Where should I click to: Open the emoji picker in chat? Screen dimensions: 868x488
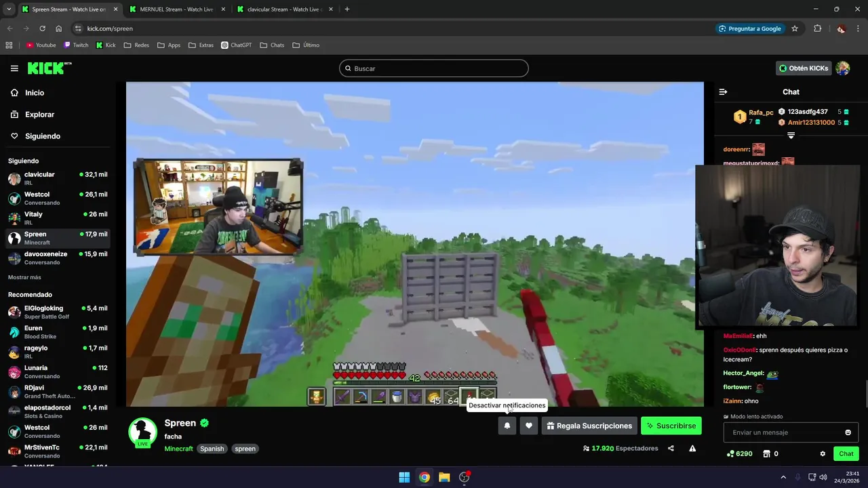848,432
